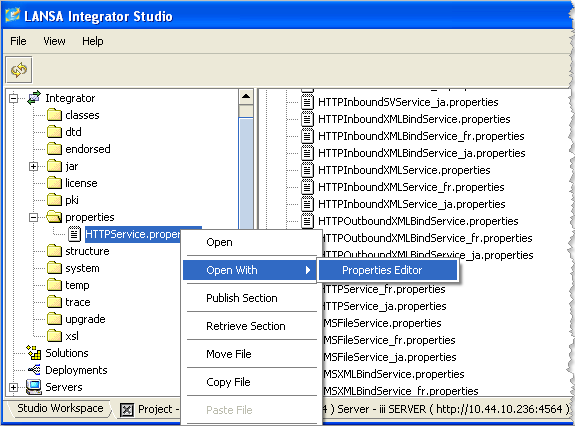This screenshot has height=426, width=575.
Task: Select HTTPOutboundXMLBindService.properties in file list
Action: [418, 221]
